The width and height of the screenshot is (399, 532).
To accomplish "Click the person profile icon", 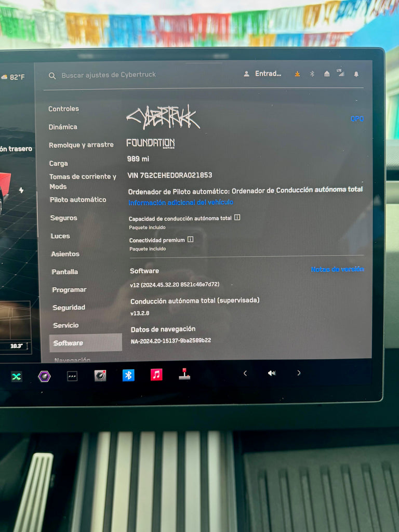I will 247,74.
